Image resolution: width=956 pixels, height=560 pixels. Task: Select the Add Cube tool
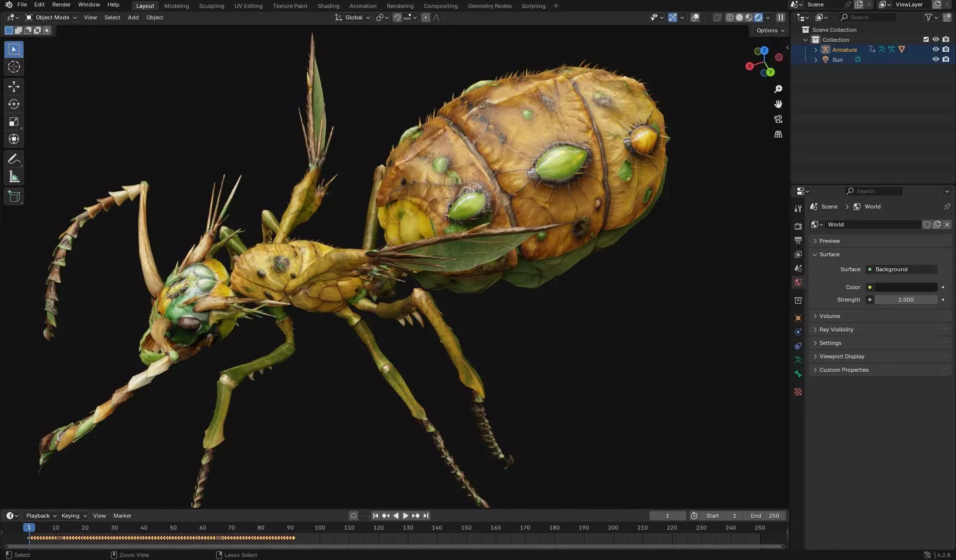pyautogui.click(x=14, y=197)
